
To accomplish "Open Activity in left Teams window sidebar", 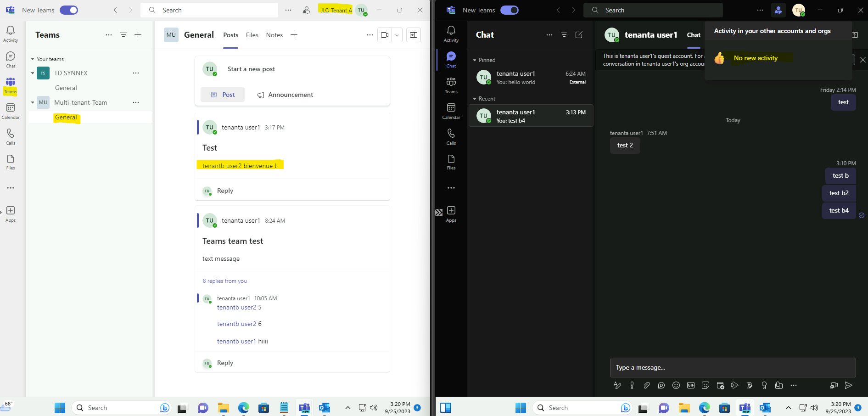I will click(x=11, y=34).
